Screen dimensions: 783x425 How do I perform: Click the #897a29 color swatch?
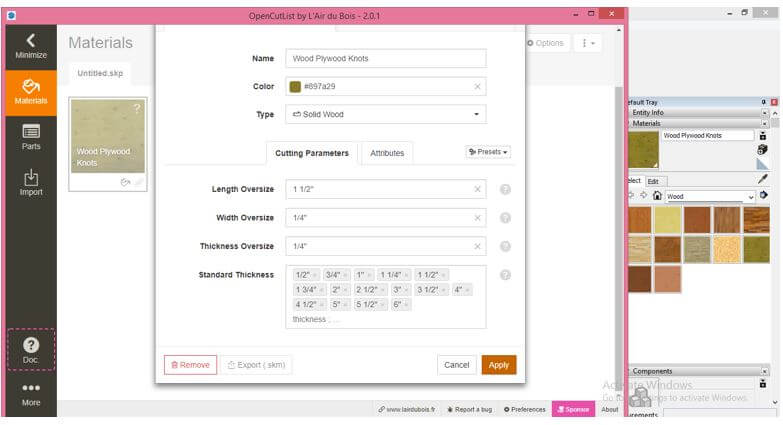pyautogui.click(x=295, y=86)
